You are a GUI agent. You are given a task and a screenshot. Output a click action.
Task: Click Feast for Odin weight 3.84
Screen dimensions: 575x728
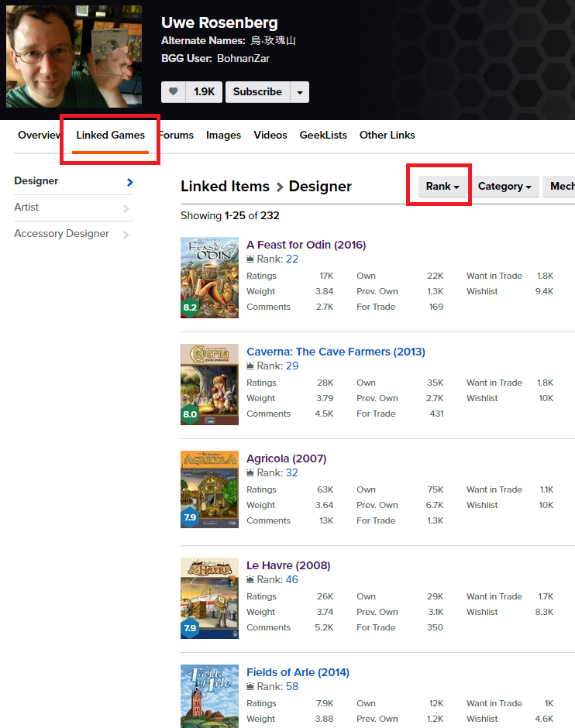(324, 291)
